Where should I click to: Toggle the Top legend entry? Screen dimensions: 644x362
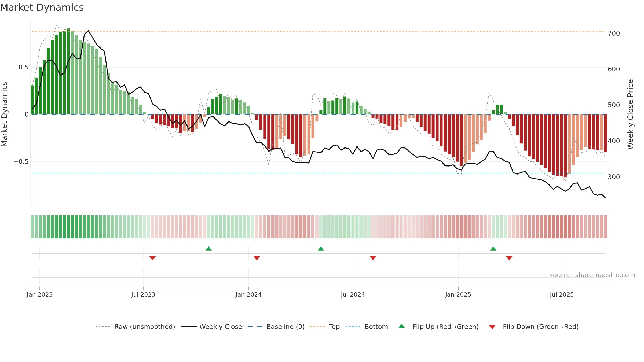click(x=325, y=327)
